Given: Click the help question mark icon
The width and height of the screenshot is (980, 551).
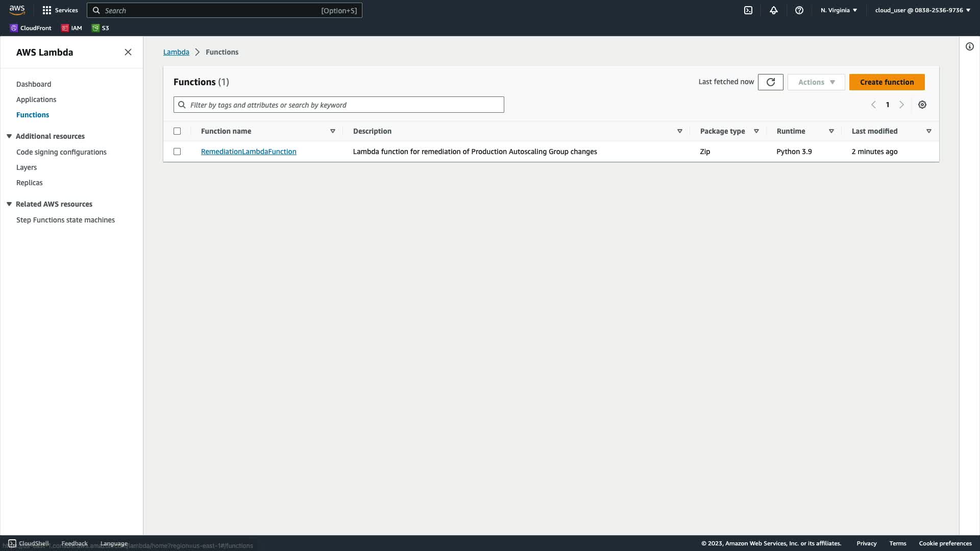Looking at the screenshot, I should tap(799, 10).
